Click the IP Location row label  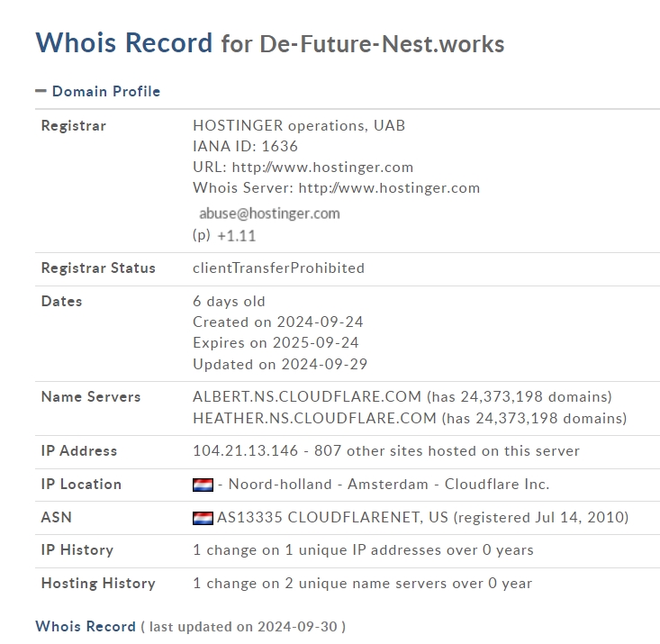click(x=81, y=484)
